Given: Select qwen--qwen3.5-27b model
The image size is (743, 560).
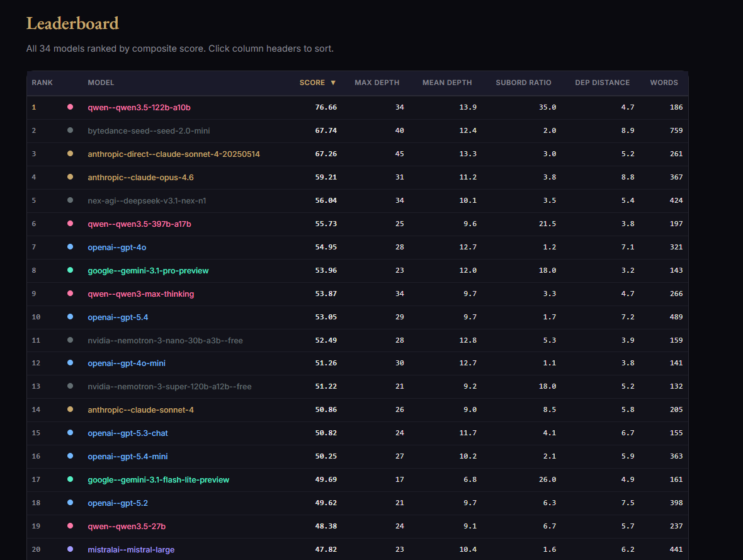Looking at the screenshot, I should coord(127,527).
